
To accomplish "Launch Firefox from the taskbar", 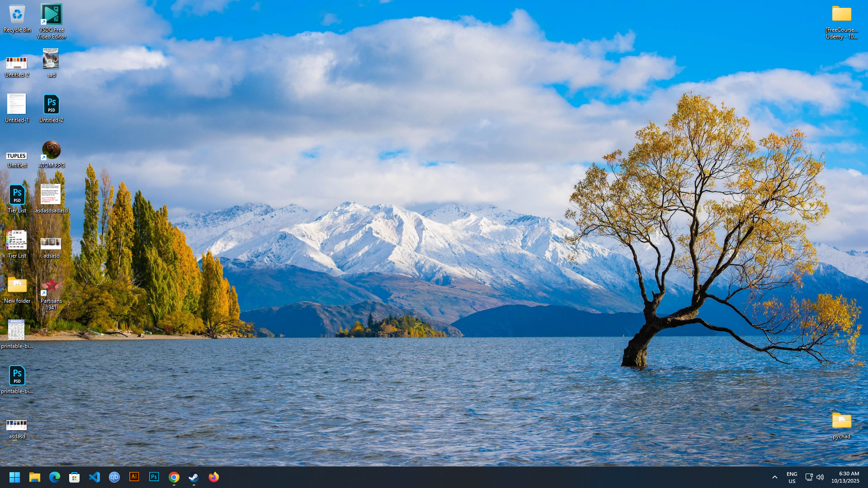I will [214, 477].
